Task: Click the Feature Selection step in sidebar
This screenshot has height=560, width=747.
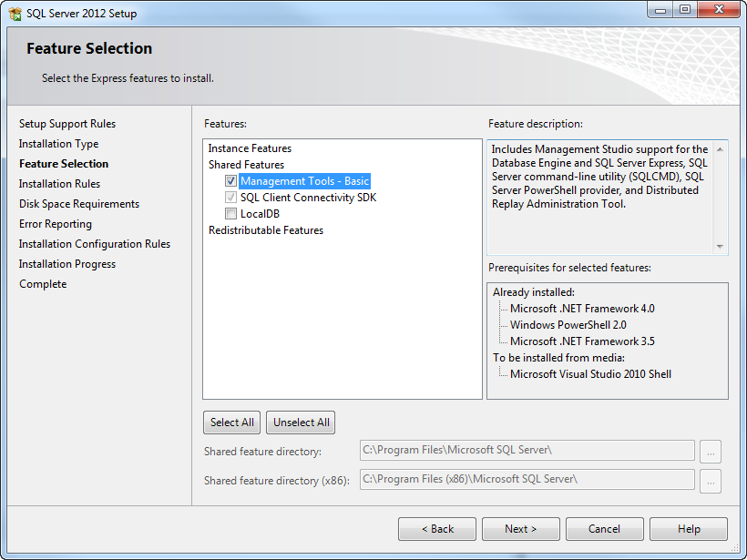Action: 64,164
